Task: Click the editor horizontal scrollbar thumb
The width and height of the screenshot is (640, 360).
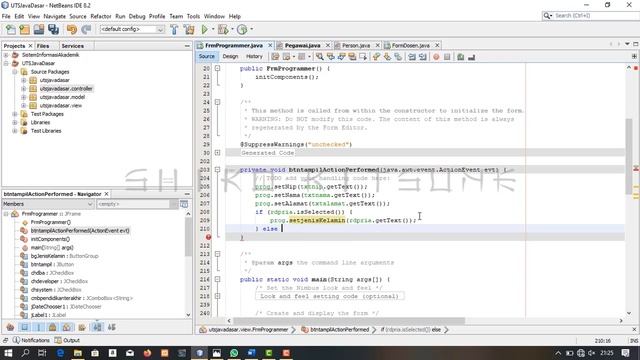Action: pyautogui.click(x=349, y=321)
